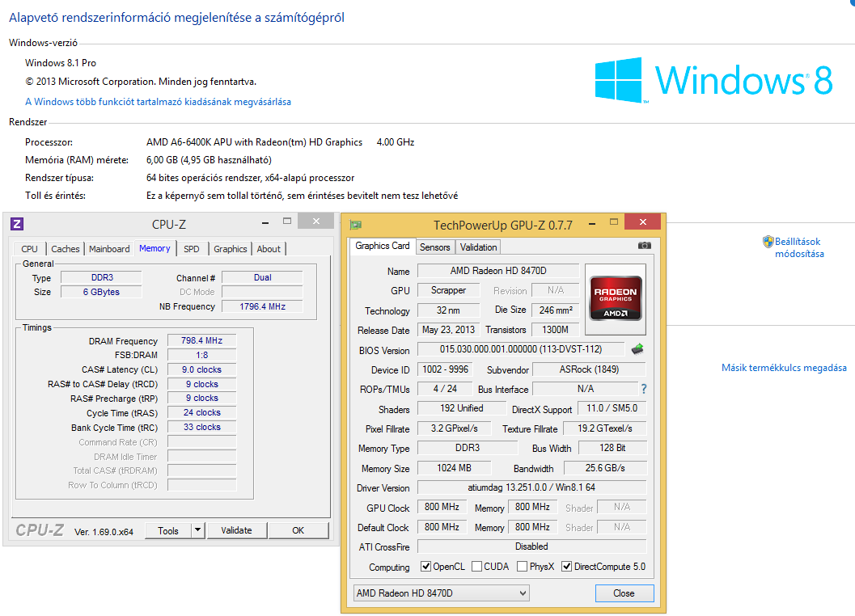855x616 pixels.
Task: Click the Radeon Graphics AMD logo
Action: (x=615, y=299)
